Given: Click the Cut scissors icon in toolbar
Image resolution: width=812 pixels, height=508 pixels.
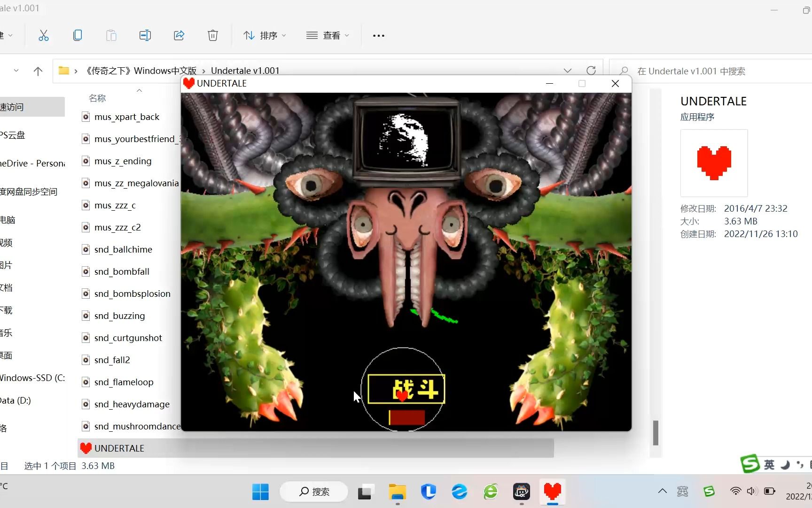Looking at the screenshot, I should [x=44, y=35].
